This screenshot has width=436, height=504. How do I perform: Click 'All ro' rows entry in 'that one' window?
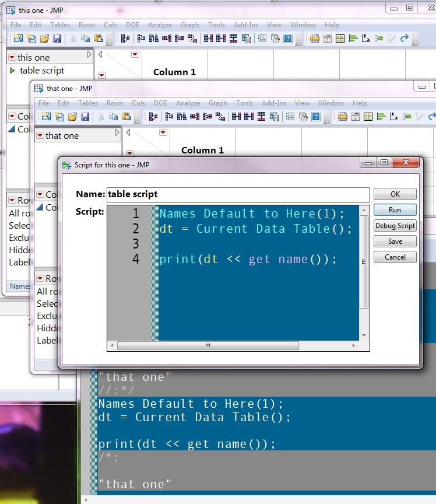[x=47, y=291]
